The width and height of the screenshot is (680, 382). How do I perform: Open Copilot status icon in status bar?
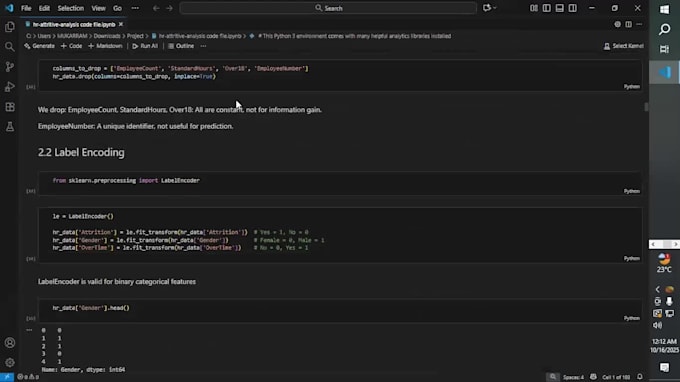593,377
